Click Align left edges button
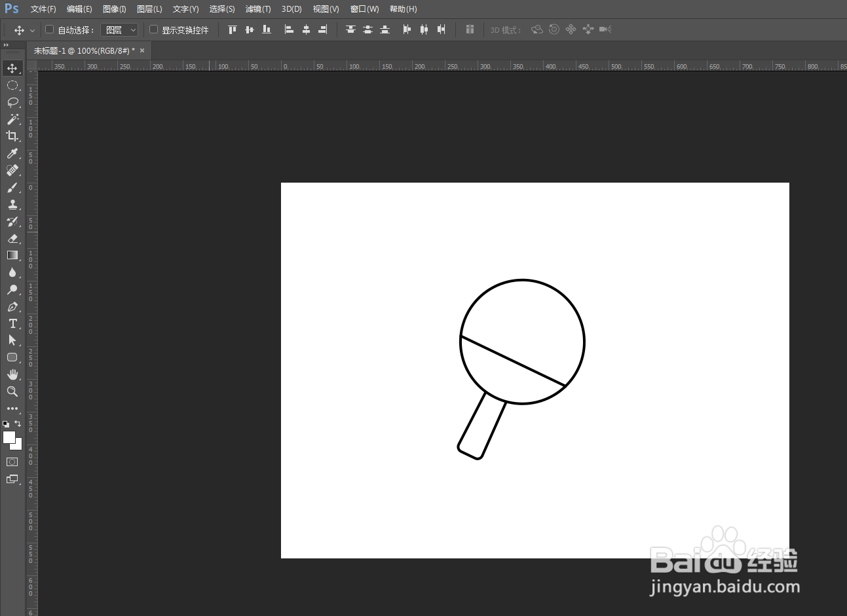Screen dimensions: 847x616 [289, 29]
